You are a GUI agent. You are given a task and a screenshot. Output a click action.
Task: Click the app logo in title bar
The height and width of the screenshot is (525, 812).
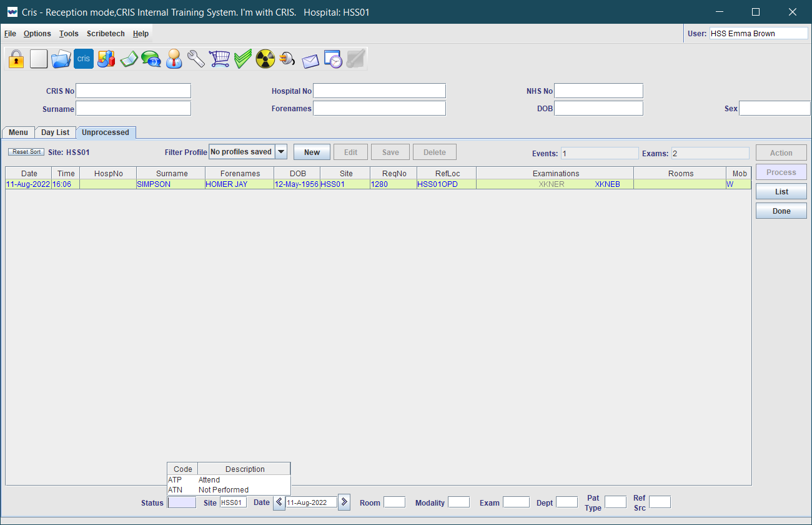coord(12,12)
